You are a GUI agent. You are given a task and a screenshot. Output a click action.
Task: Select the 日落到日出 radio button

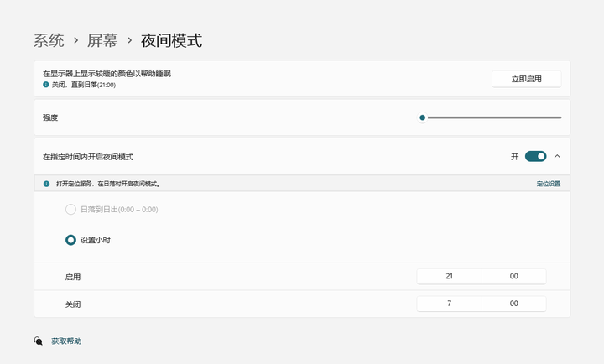point(70,210)
